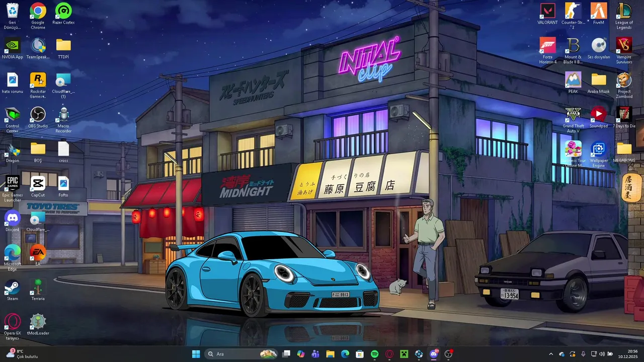This screenshot has width=644, height=362.
Task: Select the 'Ses dosyaları' desktop icon
Action: (x=599, y=48)
